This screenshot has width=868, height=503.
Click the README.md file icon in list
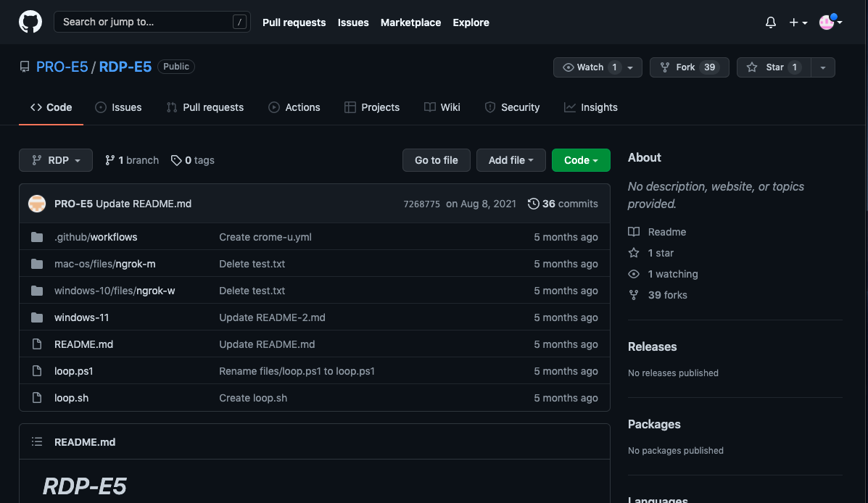[x=37, y=344]
